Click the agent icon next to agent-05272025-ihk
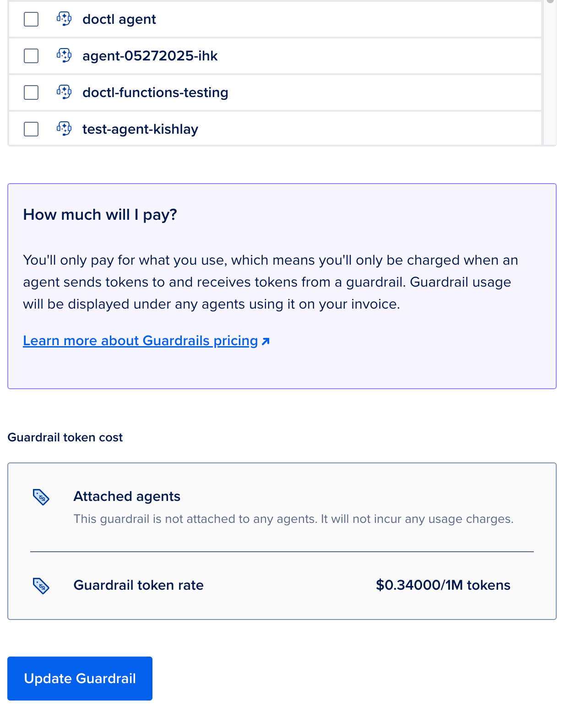This screenshot has width=586, height=728. pyautogui.click(x=64, y=55)
